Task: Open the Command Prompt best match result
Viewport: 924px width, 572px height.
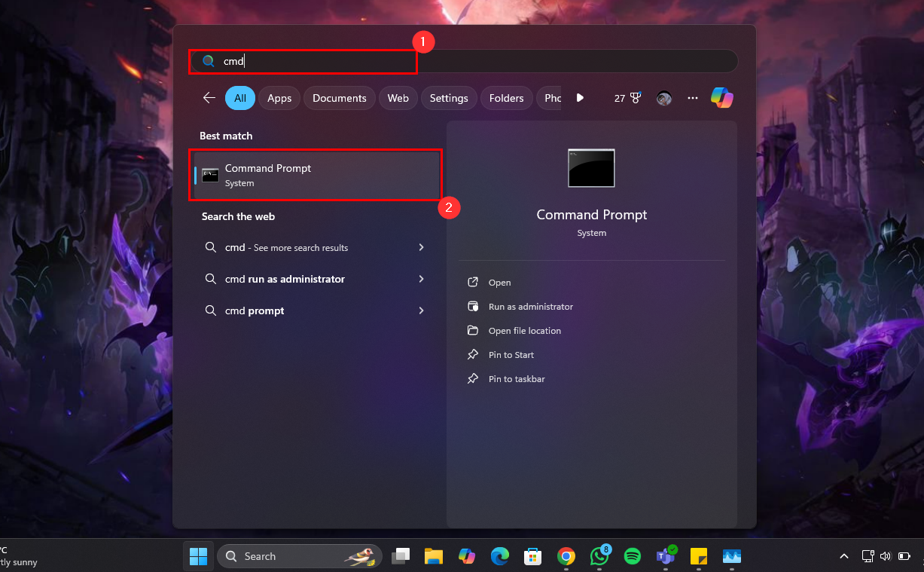Action: [315, 175]
